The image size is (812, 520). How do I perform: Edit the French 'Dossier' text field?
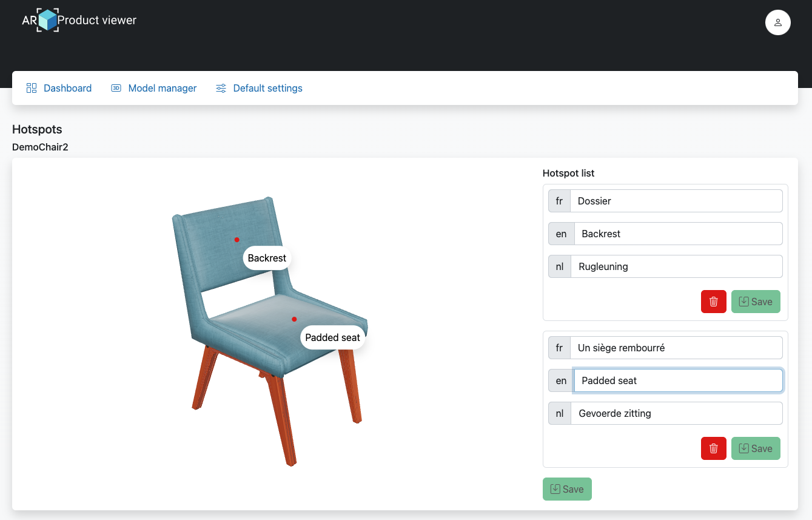[676, 201]
